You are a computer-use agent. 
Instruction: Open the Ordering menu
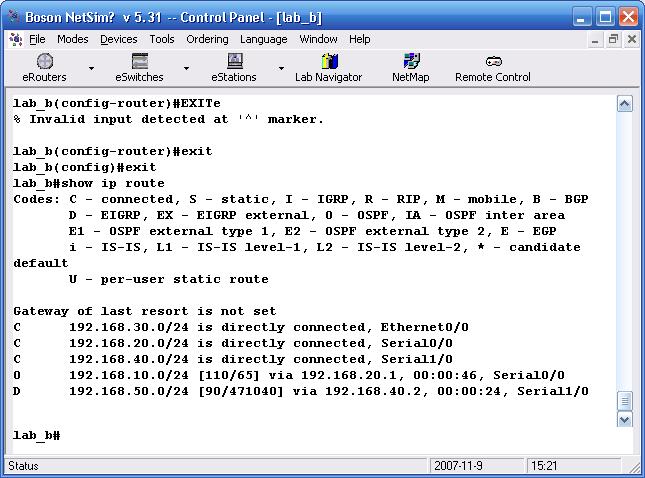(x=207, y=39)
